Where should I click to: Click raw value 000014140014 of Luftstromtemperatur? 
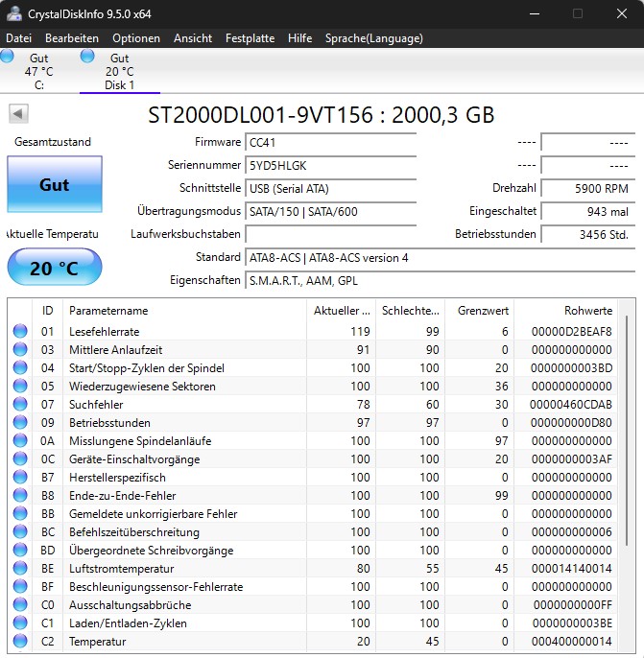(x=571, y=568)
